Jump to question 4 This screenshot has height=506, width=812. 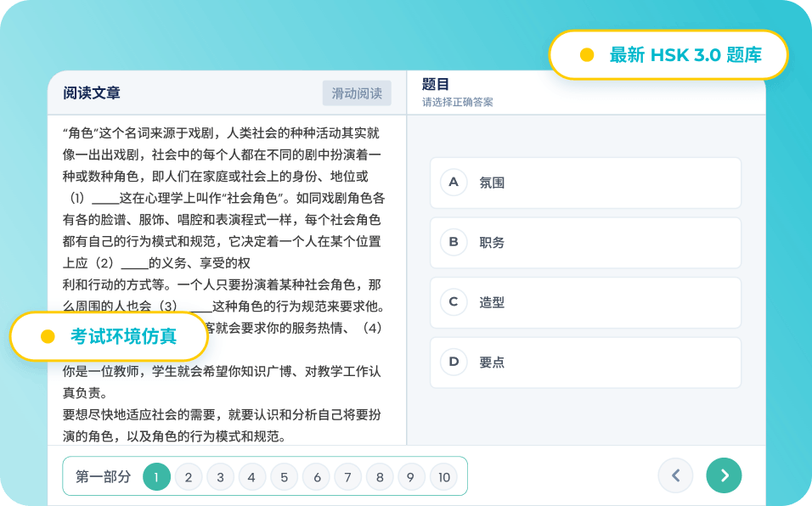pyautogui.click(x=251, y=477)
